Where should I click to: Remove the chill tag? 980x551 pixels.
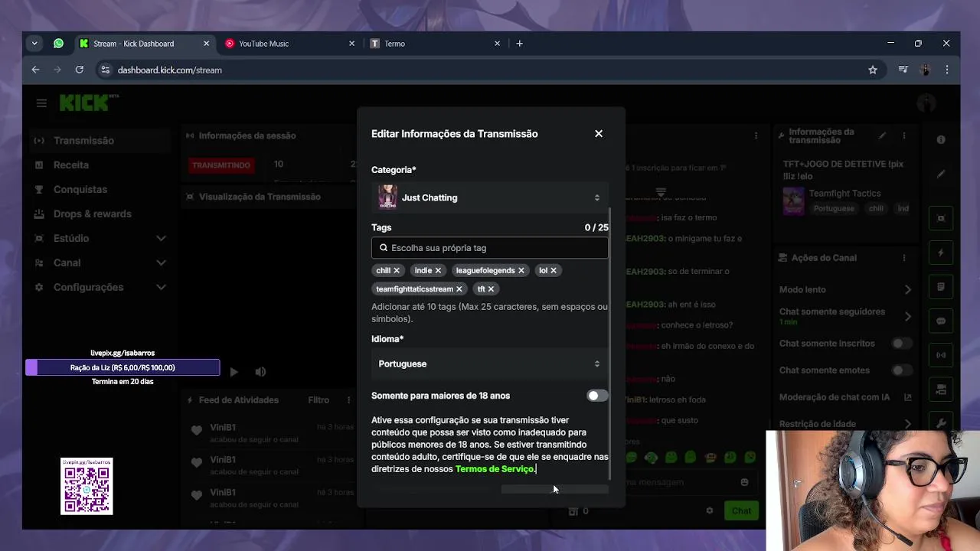[x=397, y=270]
